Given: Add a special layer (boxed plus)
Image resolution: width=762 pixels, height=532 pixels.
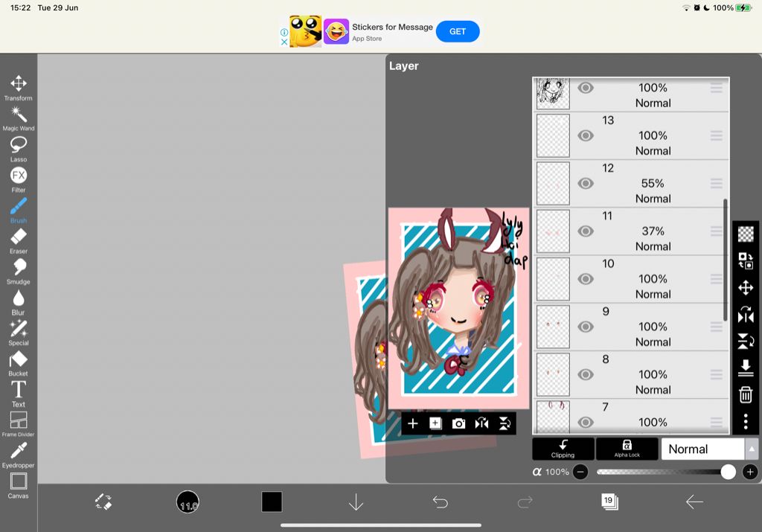Looking at the screenshot, I should 435,423.
